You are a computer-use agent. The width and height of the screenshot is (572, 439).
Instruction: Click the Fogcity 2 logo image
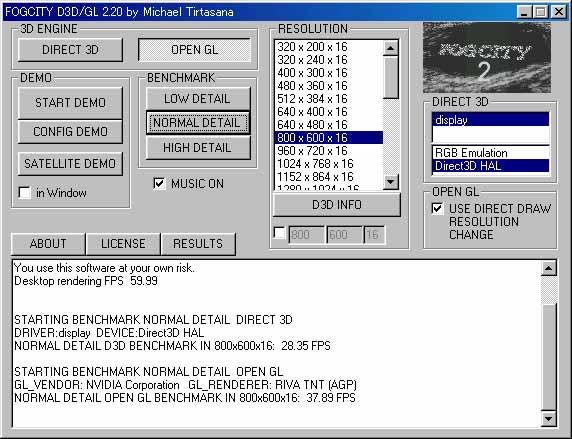(x=487, y=58)
